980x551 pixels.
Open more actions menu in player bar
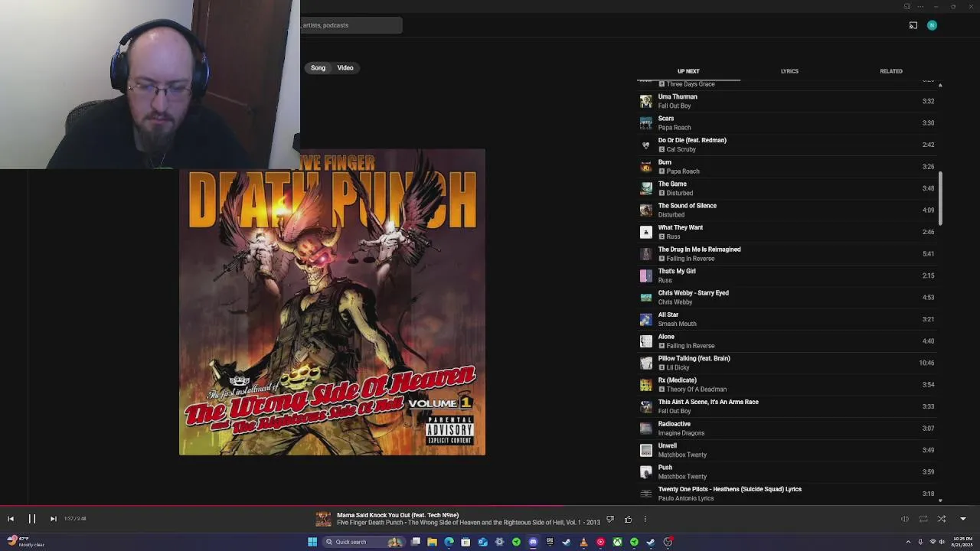[x=645, y=520]
